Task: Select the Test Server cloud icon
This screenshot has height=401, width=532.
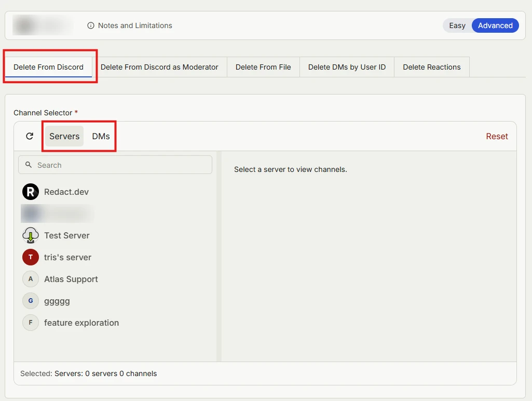Action: 31,235
